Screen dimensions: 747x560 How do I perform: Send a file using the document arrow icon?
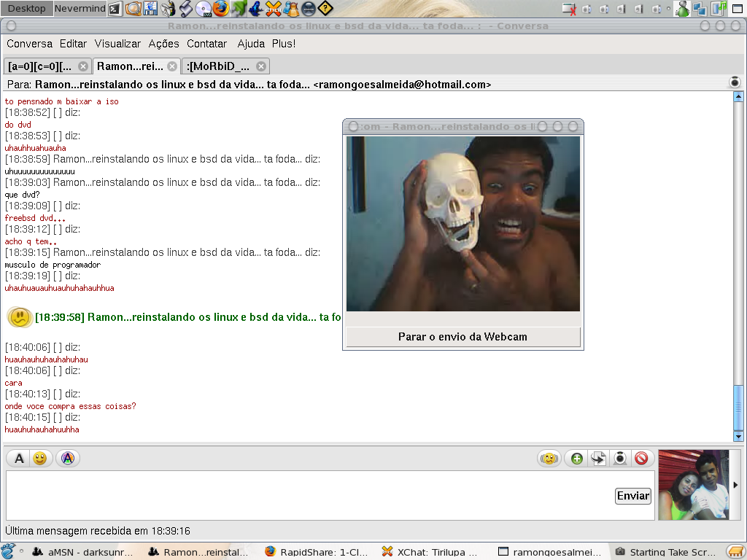coord(598,459)
